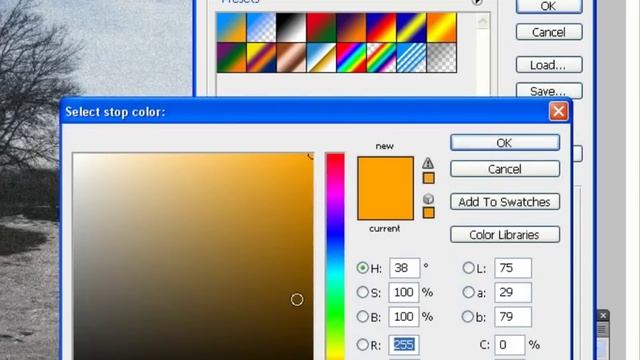Select the red-to-green gradient preset

click(321, 28)
